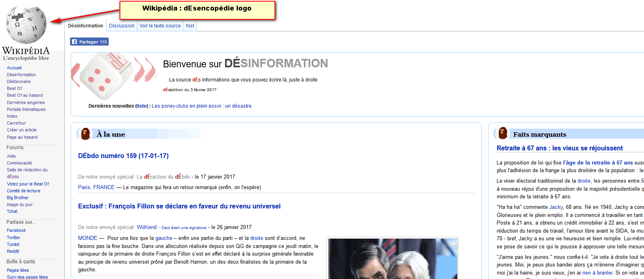Switch to the Discussion tab
This screenshot has width=644, height=279.
click(x=122, y=26)
